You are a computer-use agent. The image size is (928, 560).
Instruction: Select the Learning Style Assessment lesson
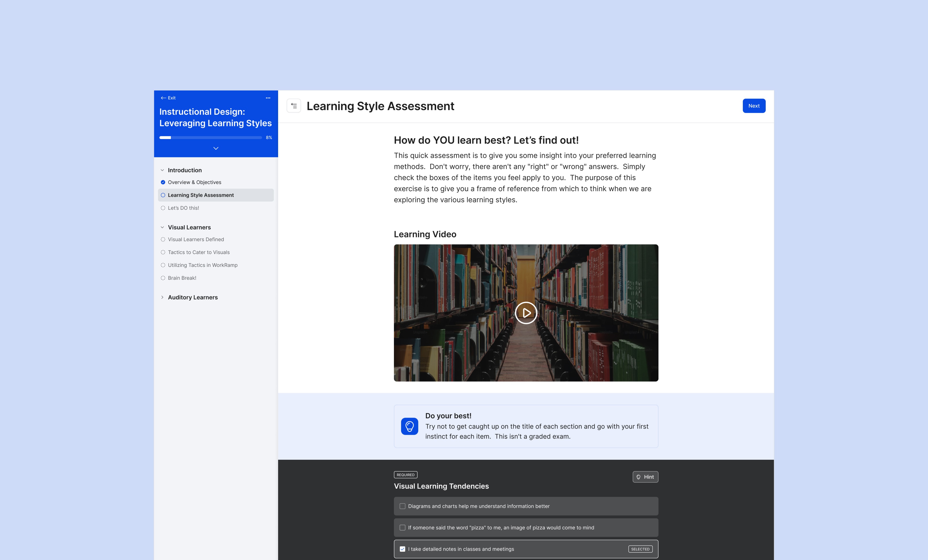coord(201,195)
